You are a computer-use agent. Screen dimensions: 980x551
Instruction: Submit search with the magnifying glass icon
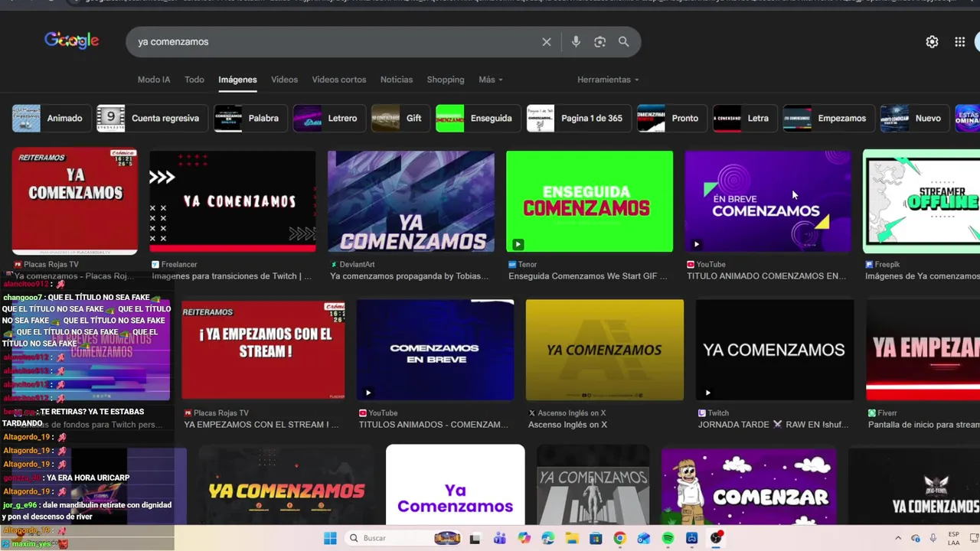pos(624,42)
